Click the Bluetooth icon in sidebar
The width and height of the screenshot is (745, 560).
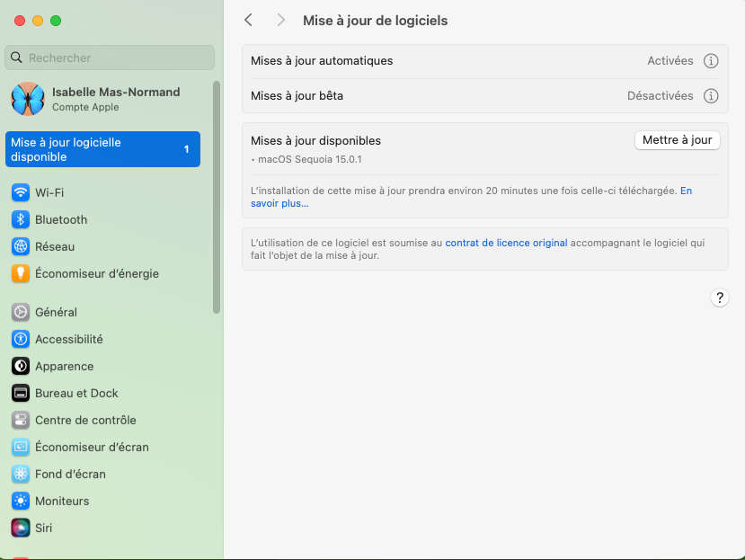pyautogui.click(x=21, y=219)
